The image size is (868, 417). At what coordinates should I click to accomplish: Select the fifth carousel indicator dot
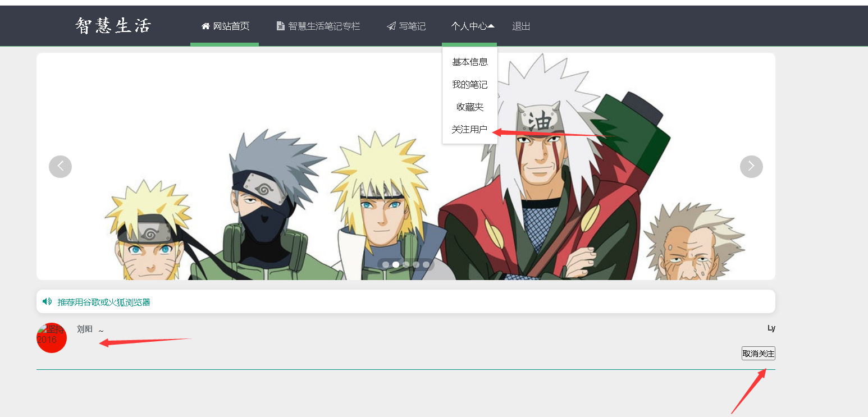[x=426, y=264]
